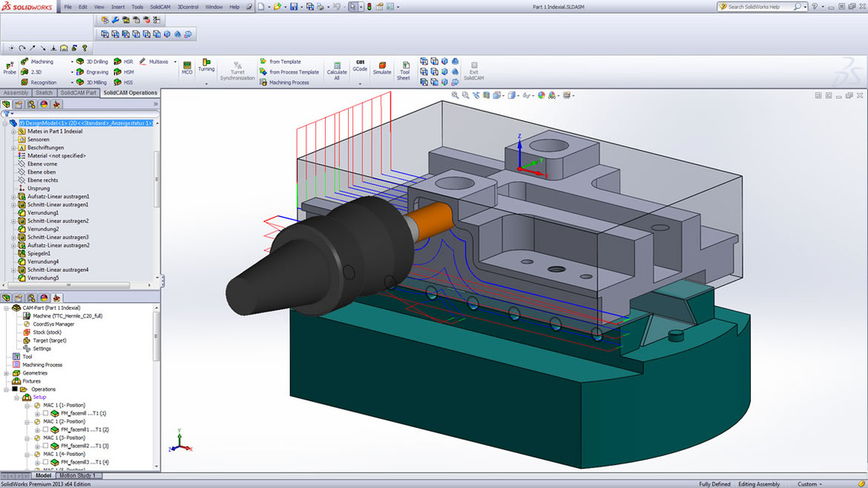Run Calculate All
This screenshot has height=488, width=868.
point(337,71)
